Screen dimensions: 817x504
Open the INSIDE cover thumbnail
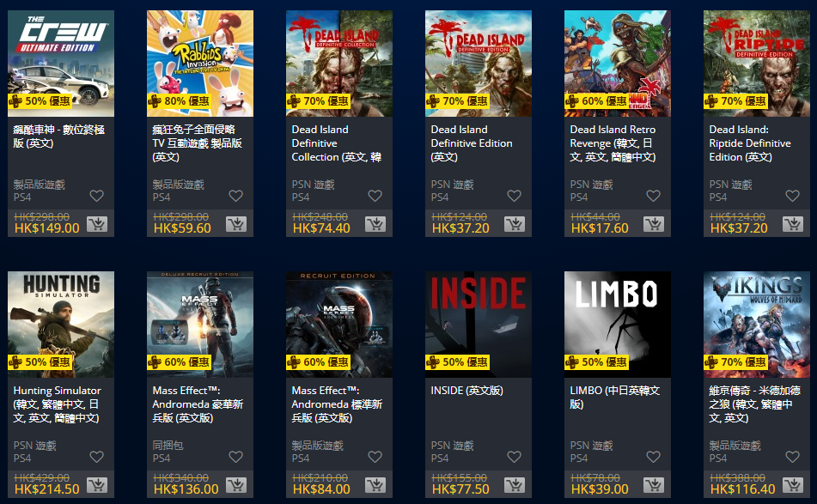click(479, 324)
